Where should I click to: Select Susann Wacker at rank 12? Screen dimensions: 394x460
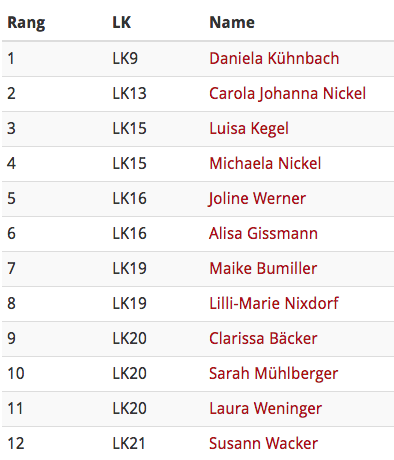pos(263,443)
